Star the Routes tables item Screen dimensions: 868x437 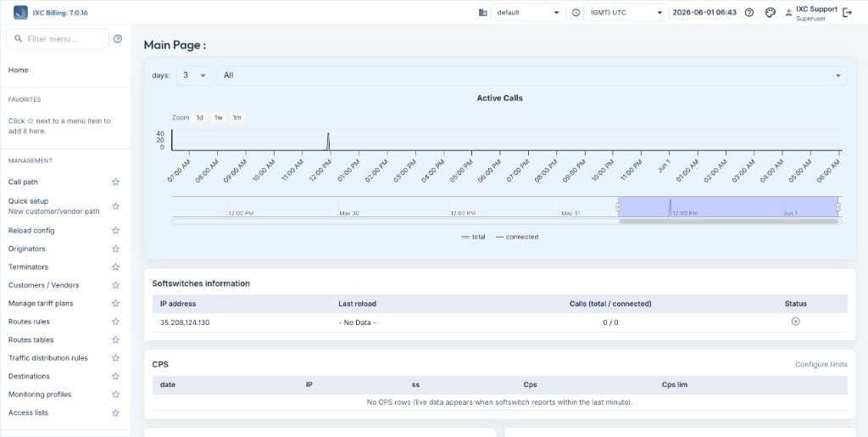[x=115, y=339]
